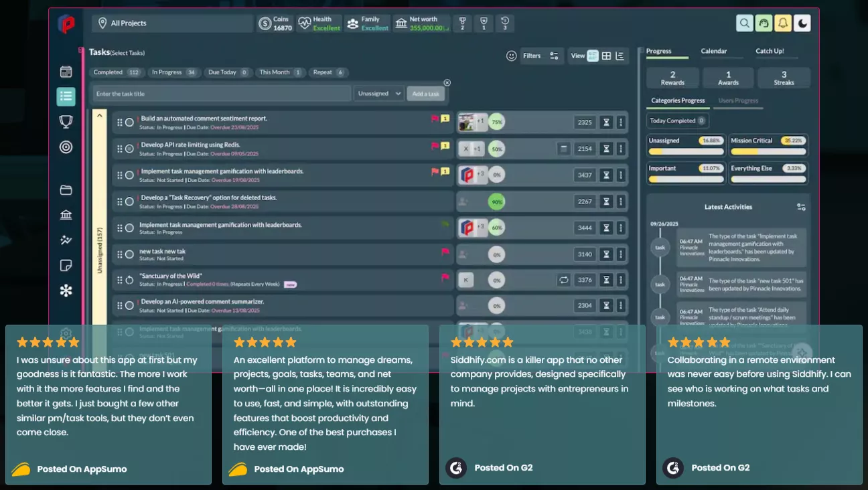Screen dimensions: 868x490
Task: Switch to Gantt chart view icon
Action: (x=620, y=56)
